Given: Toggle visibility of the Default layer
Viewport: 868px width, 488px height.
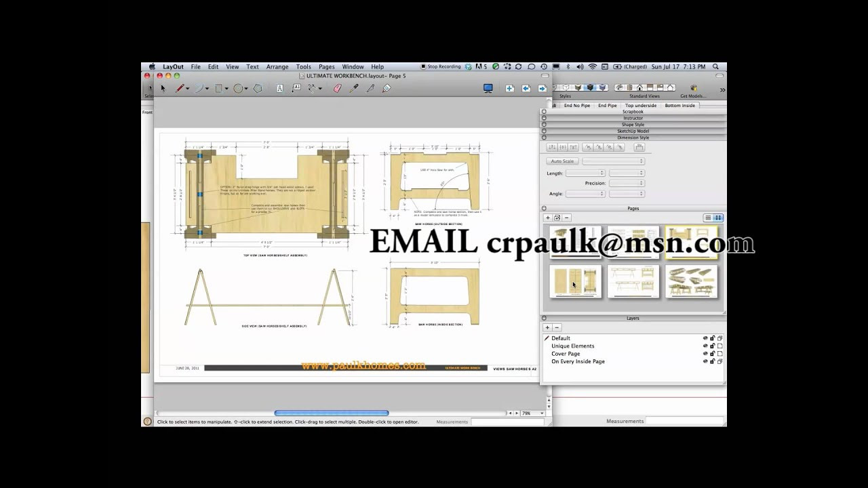Looking at the screenshot, I should click(x=705, y=338).
